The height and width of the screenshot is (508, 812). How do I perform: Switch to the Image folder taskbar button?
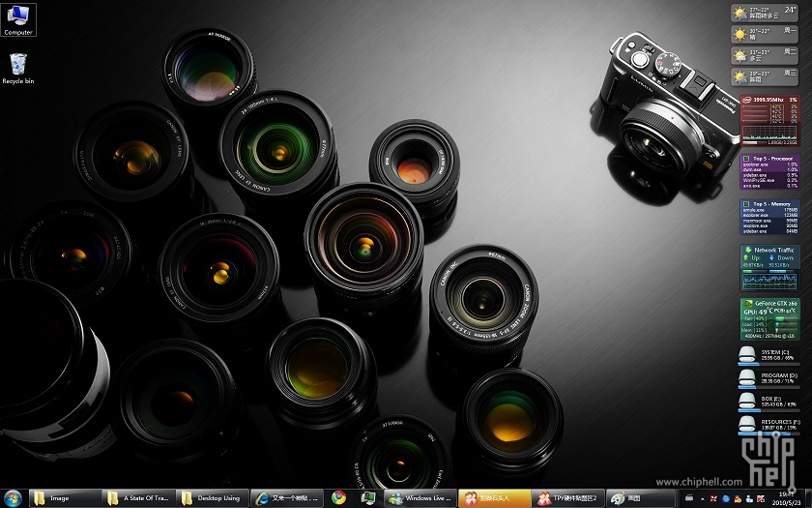coord(65,498)
